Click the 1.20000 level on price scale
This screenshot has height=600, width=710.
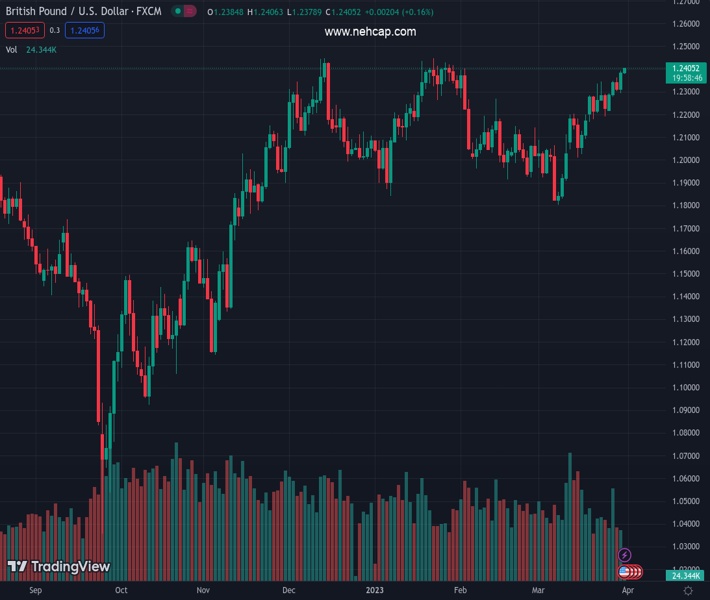pyautogui.click(x=685, y=160)
